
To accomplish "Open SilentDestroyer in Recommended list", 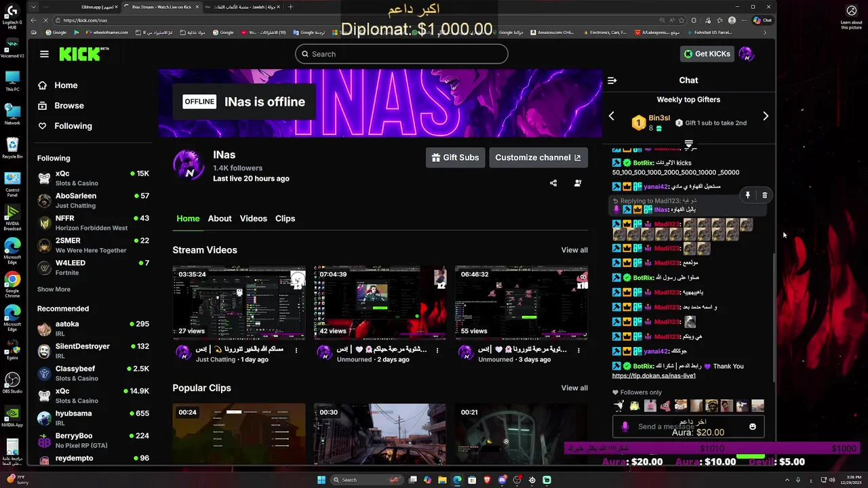I will pyautogui.click(x=94, y=351).
